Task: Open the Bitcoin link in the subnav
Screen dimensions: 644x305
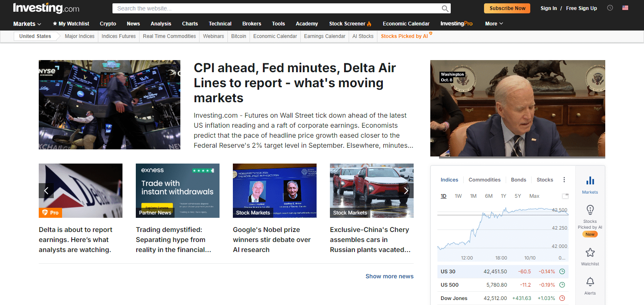Action: 239,36
